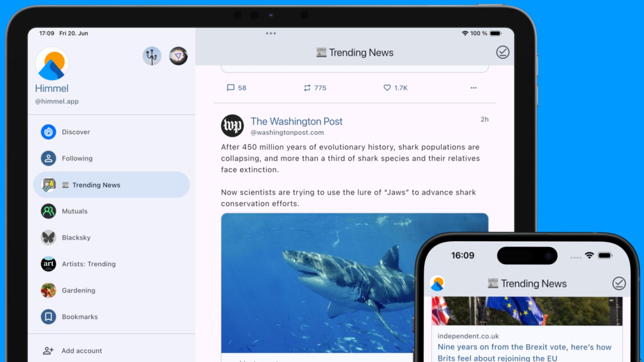Tap the Wi-Fi icon in iPad status bar
The height and width of the screenshot is (362, 644).
click(x=465, y=33)
